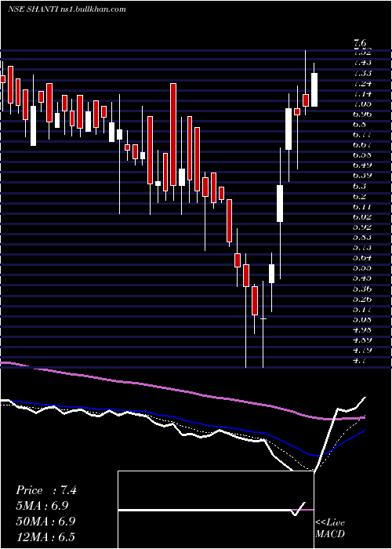The width and height of the screenshot is (392, 549).
Task: Click the 5.08 price axis label
Action: click(x=362, y=319)
